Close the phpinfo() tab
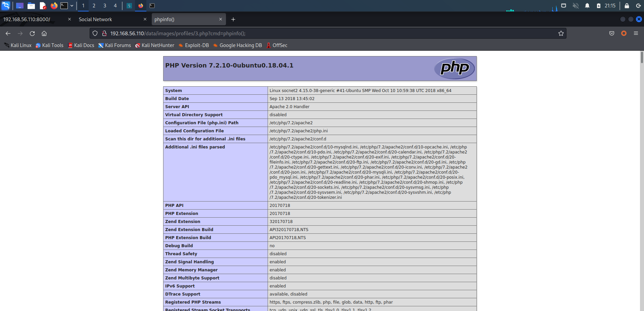Viewport: 644px width, 311px height. pos(221,19)
